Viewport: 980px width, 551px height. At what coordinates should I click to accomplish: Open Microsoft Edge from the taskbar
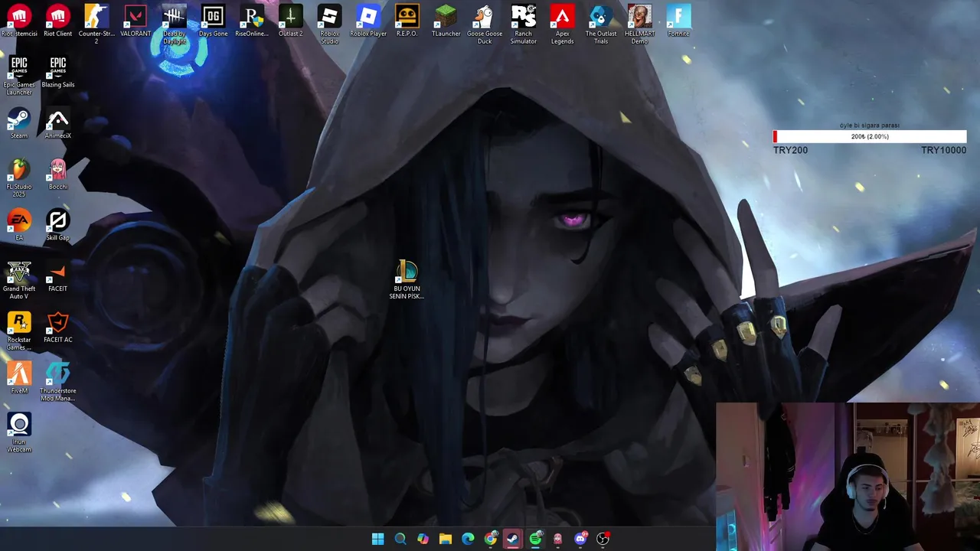[468, 539]
